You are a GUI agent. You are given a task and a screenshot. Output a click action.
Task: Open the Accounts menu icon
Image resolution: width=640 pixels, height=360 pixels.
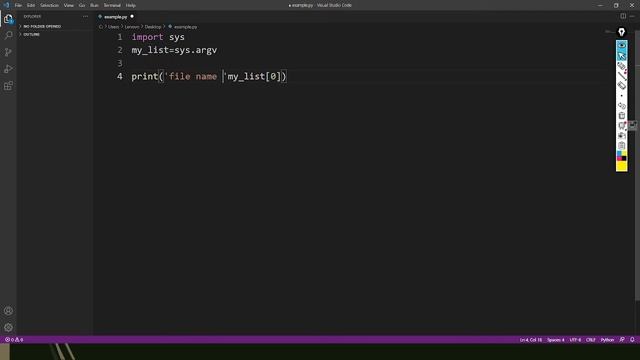tap(8, 311)
